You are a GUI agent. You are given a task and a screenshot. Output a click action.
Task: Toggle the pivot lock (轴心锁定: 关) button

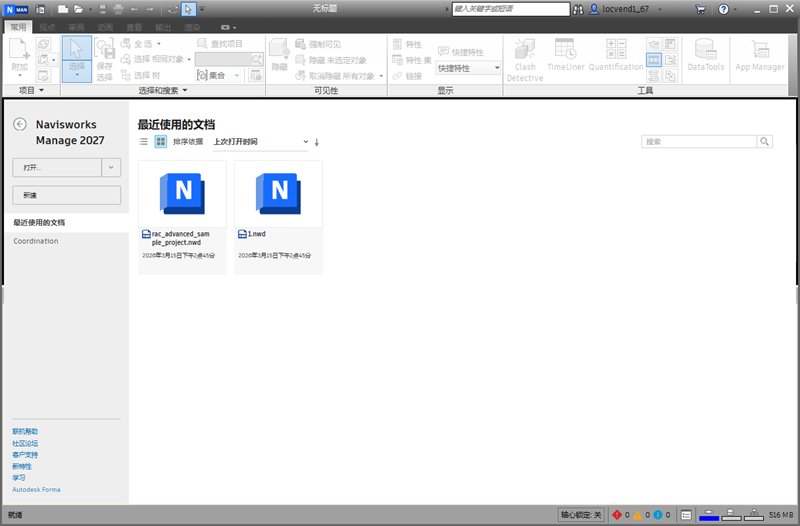pyautogui.click(x=581, y=515)
